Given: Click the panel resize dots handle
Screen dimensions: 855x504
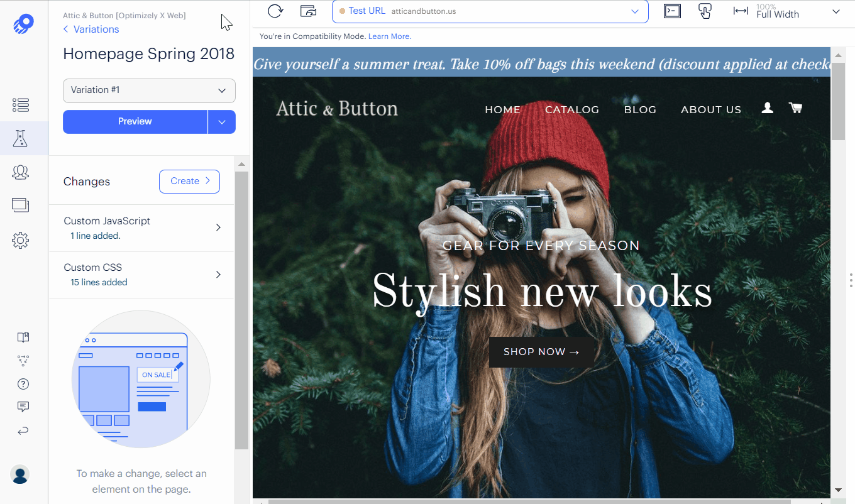Looking at the screenshot, I should [x=851, y=280].
